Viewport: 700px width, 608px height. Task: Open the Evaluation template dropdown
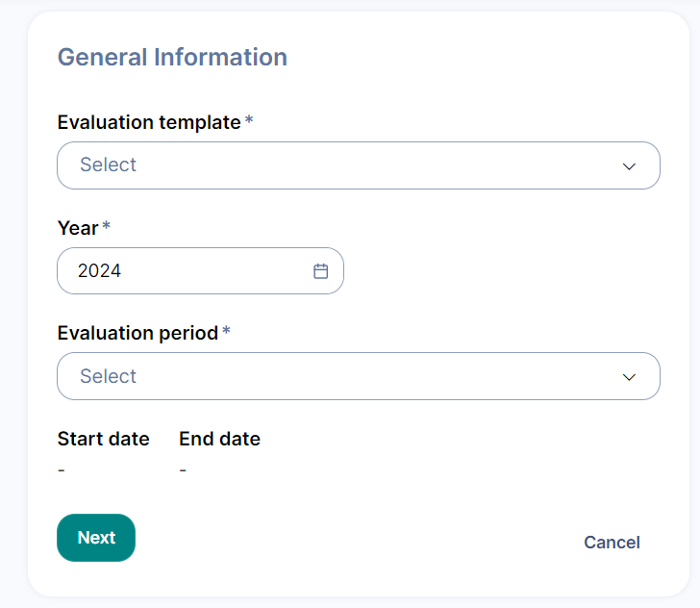[x=358, y=165]
